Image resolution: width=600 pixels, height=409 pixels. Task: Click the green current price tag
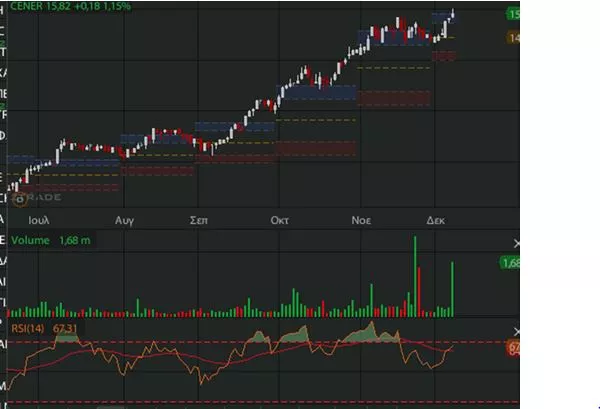coord(513,15)
